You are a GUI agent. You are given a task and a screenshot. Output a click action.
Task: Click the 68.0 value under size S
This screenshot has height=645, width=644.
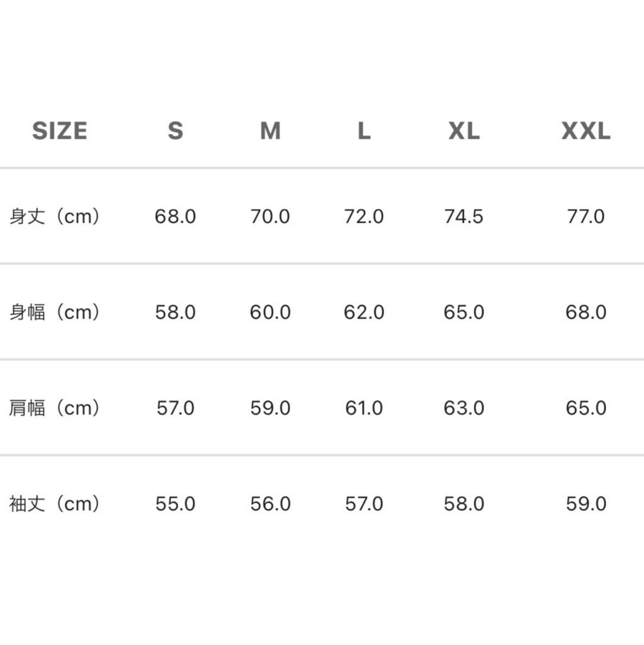[175, 217]
